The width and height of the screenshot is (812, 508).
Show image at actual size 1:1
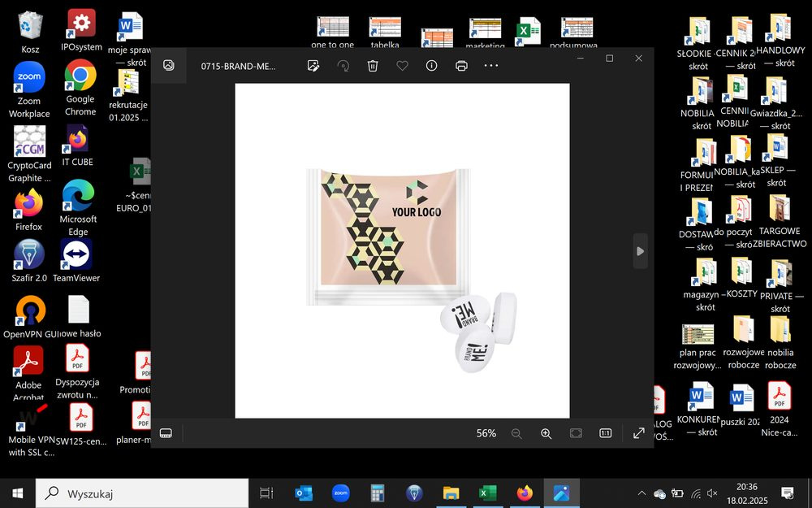606,433
